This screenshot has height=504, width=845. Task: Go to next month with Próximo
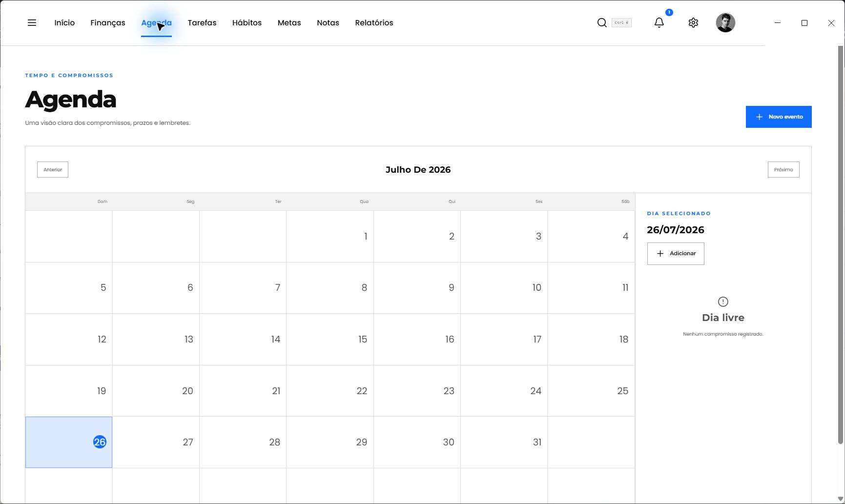click(x=783, y=170)
